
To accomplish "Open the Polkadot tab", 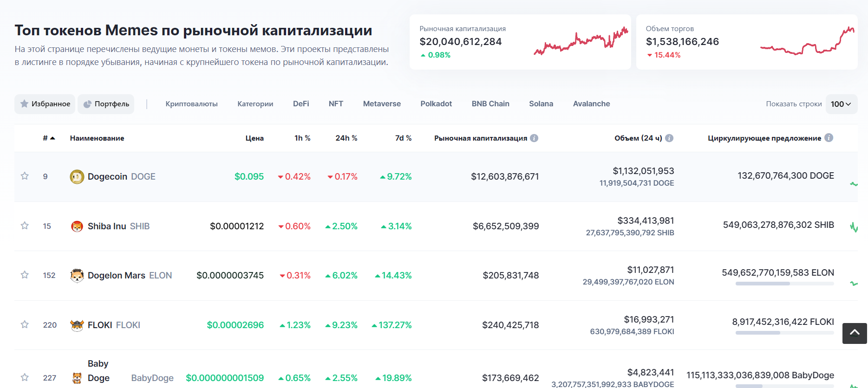I will pyautogui.click(x=436, y=104).
